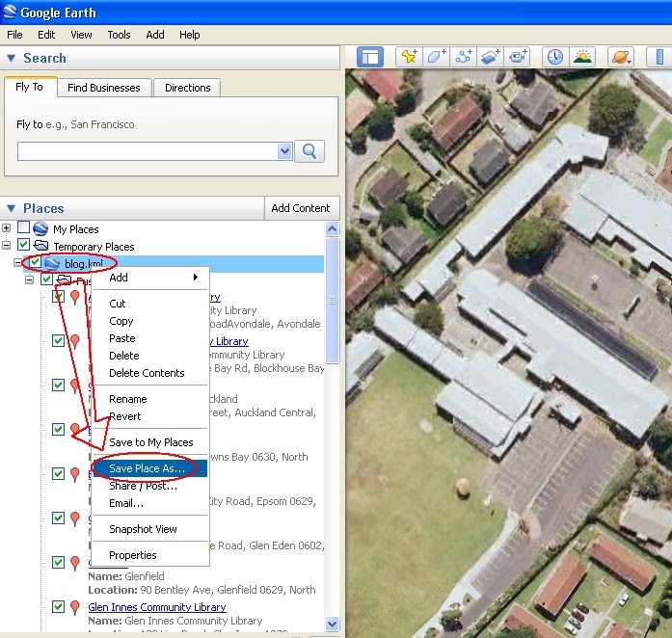Open the Tools menu
672x638 pixels.
(119, 35)
